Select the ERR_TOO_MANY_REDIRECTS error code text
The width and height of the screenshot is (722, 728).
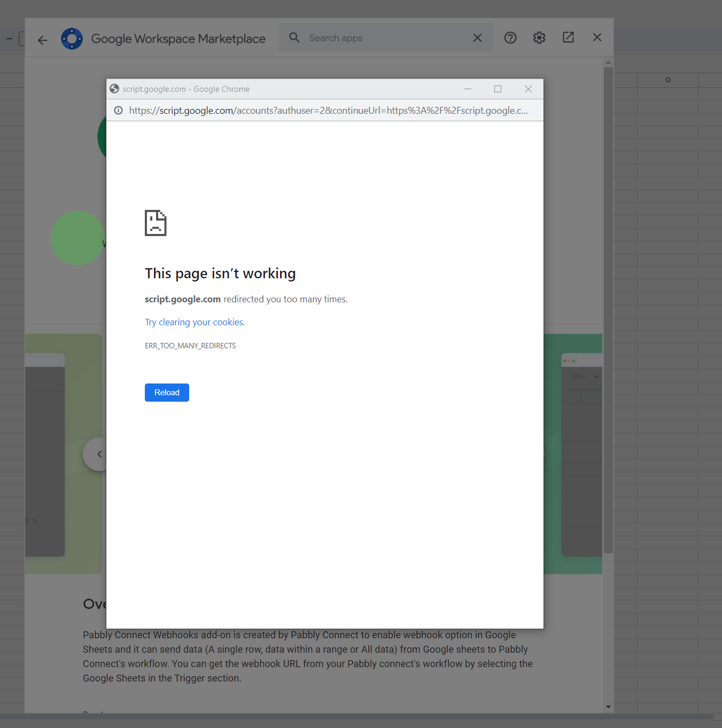coord(190,346)
